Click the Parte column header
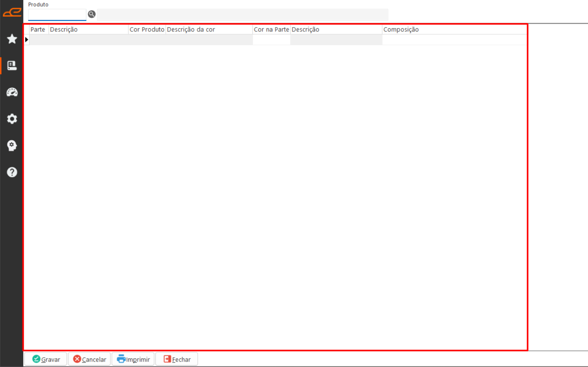Viewport: 588px width, 367px height. click(38, 29)
